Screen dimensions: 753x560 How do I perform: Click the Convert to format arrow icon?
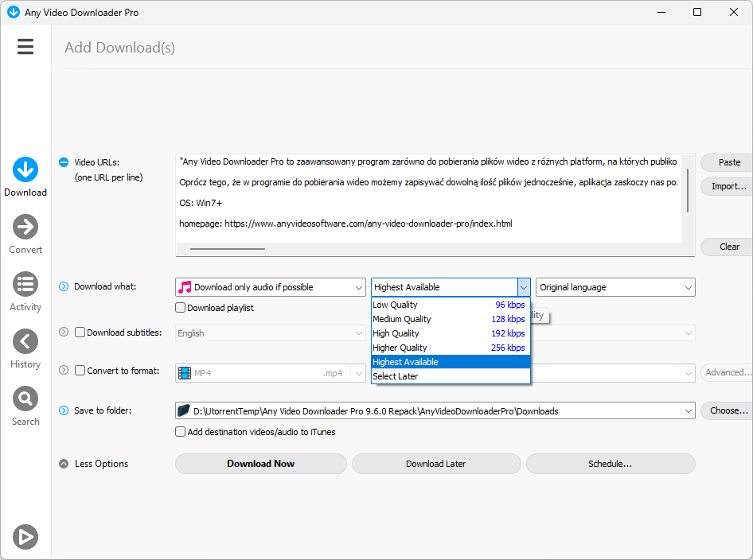click(64, 371)
